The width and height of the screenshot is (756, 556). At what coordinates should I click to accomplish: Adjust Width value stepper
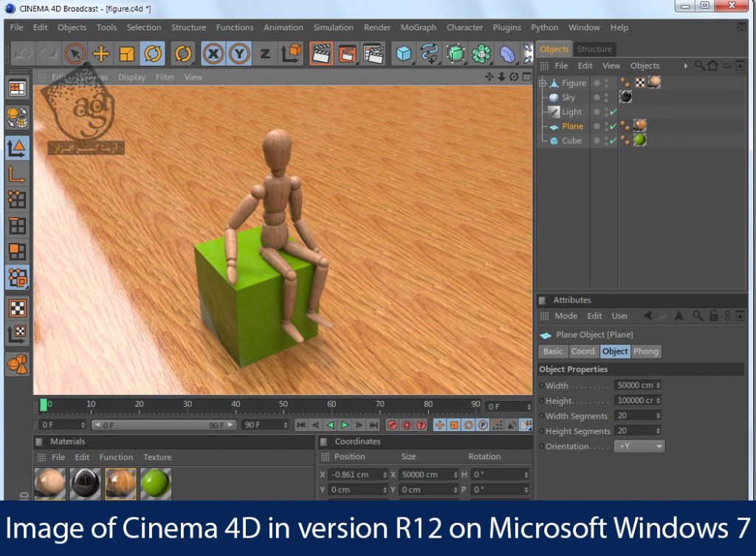658,385
